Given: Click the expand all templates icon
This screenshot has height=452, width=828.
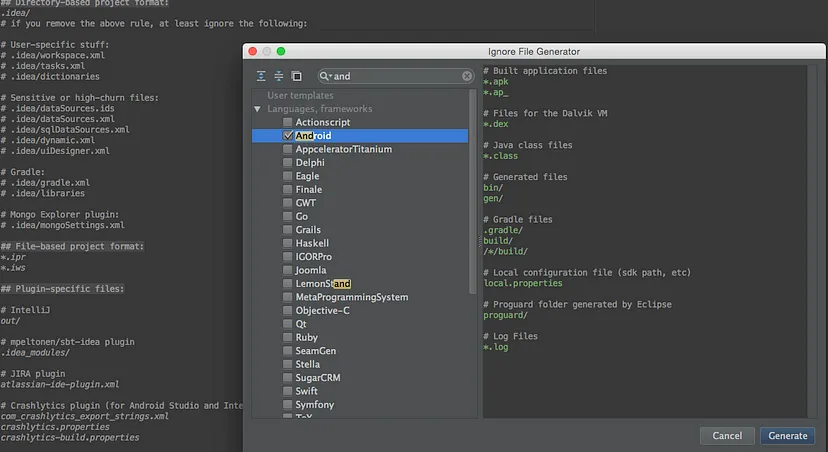Looking at the screenshot, I should click(x=261, y=76).
